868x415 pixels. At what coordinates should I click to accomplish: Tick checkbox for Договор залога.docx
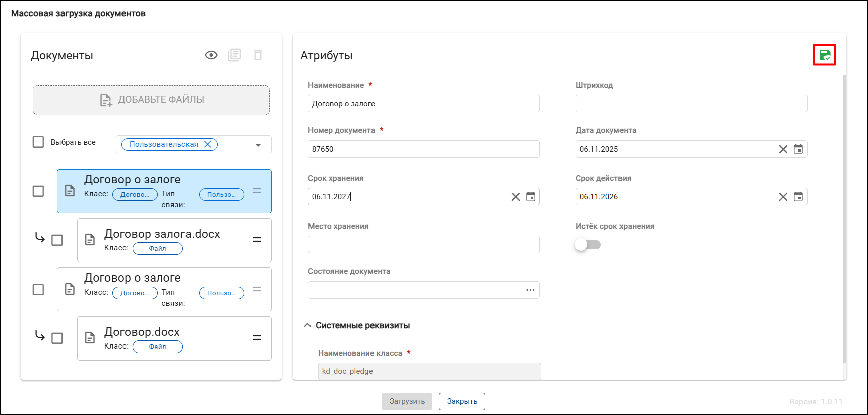(x=57, y=240)
